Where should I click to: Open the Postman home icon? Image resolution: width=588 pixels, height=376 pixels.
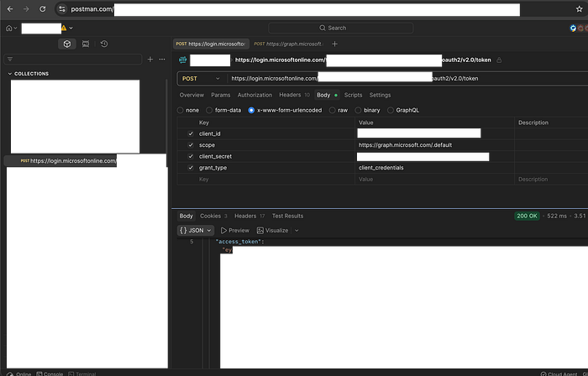[9, 28]
